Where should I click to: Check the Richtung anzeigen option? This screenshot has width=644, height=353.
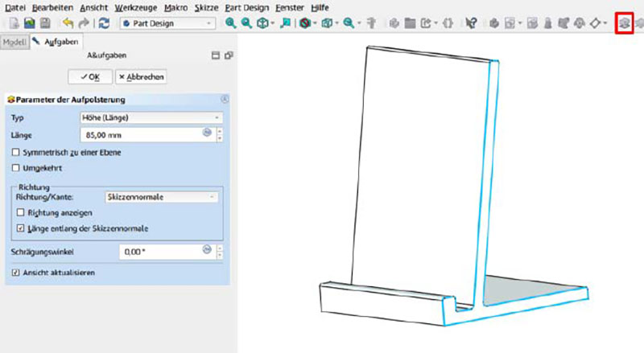click(x=22, y=212)
